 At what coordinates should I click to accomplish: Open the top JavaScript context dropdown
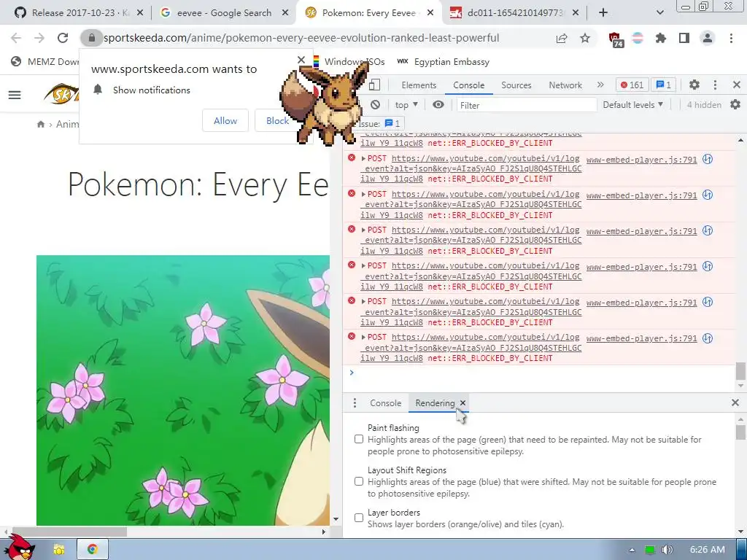pos(406,105)
